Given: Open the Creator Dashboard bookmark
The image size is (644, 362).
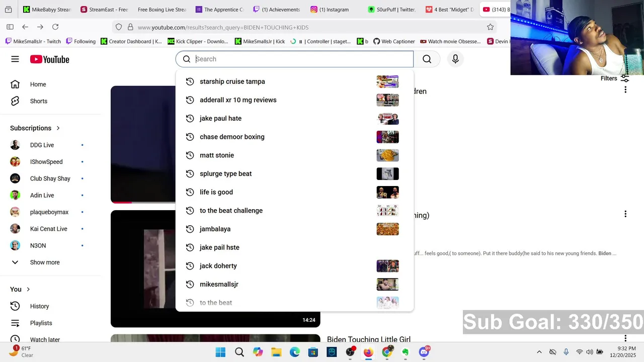Looking at the screenshot, I should (x=131, y=41).
